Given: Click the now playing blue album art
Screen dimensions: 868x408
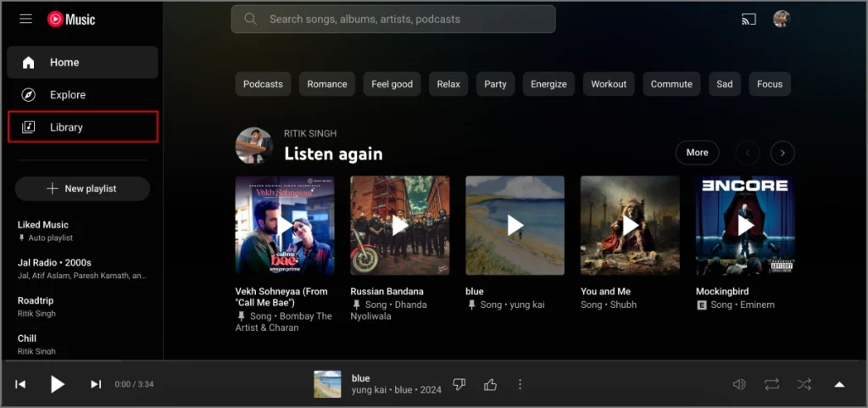Looking at the screenshot, I should (x=328, y=384).
